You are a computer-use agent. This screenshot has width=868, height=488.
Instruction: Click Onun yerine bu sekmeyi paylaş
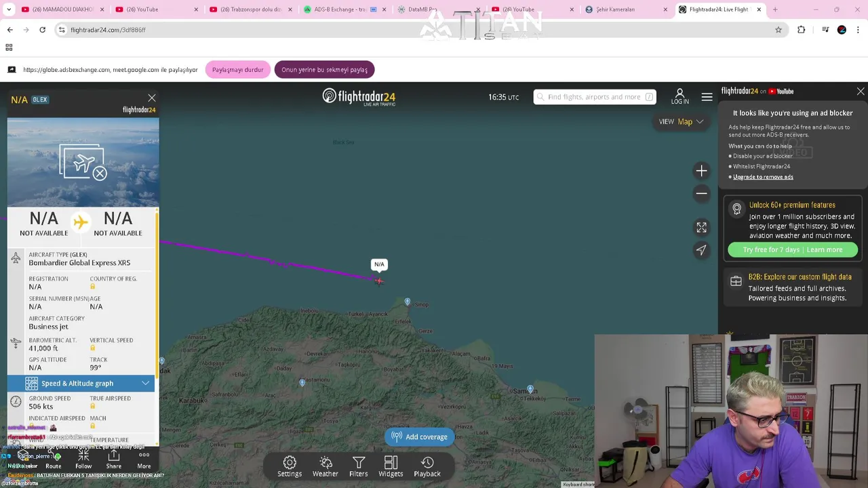pyautogui.click(x=324, y=70)
